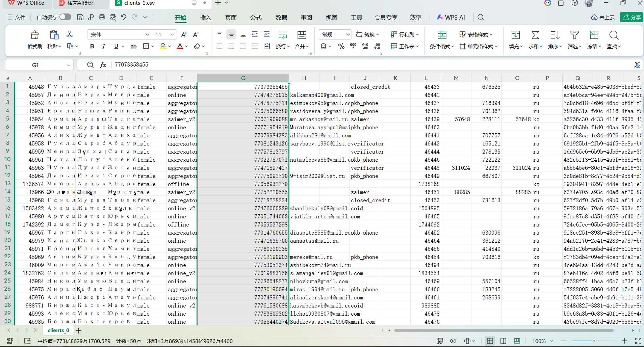Screen dimensions: 644x347
Task: Click the Cut scissors icon
Action: [x=70, y=34]
